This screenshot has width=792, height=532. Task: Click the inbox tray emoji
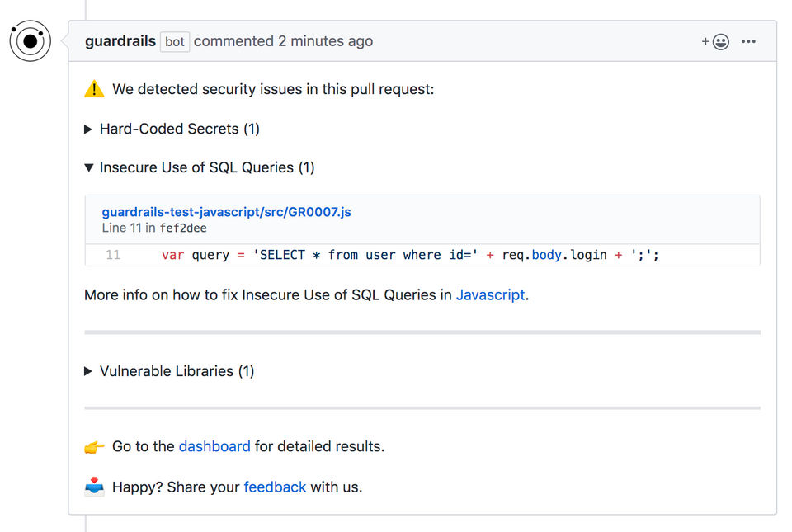click(94, 487)
